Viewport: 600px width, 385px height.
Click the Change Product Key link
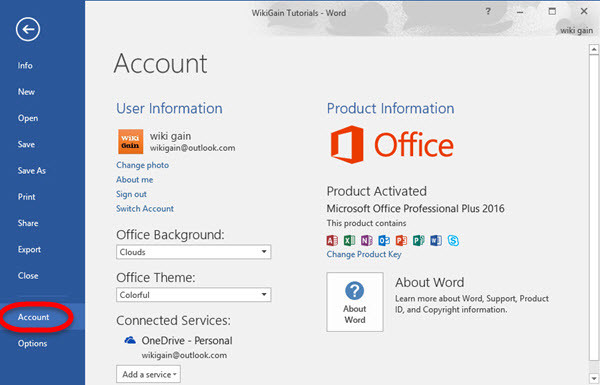[364, 254]
